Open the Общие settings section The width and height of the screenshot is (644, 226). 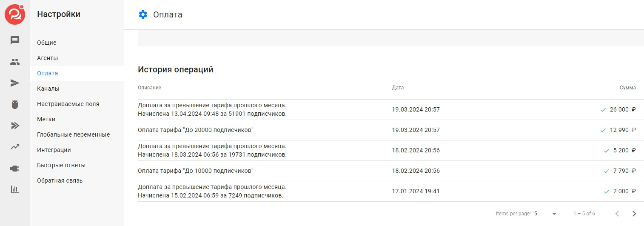[47, 43]
